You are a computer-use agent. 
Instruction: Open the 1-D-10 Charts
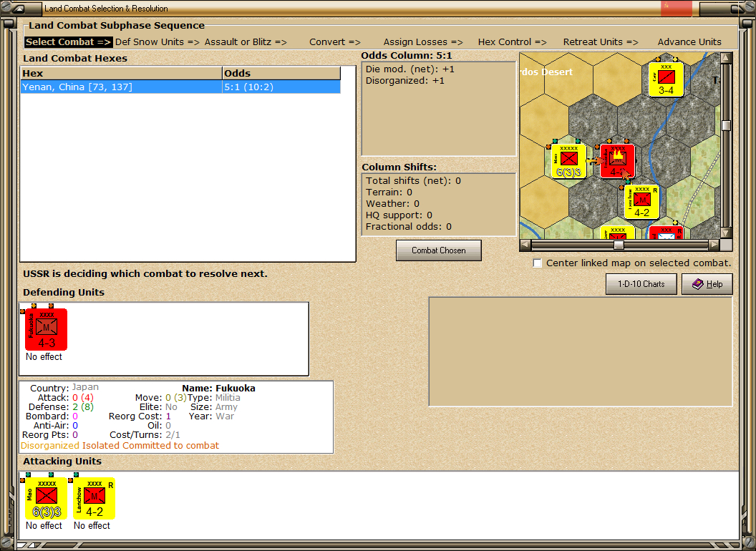tap(641, 284)
